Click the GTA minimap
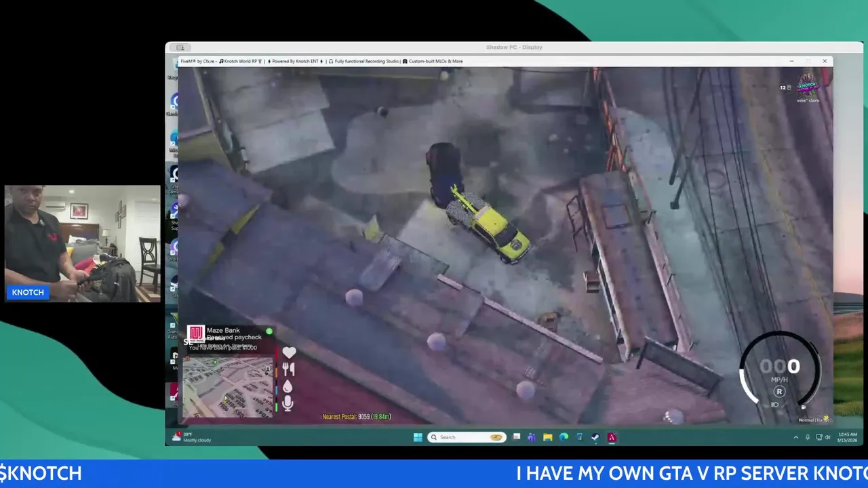Viewport: 868px width, 488px height. [228, 387]
